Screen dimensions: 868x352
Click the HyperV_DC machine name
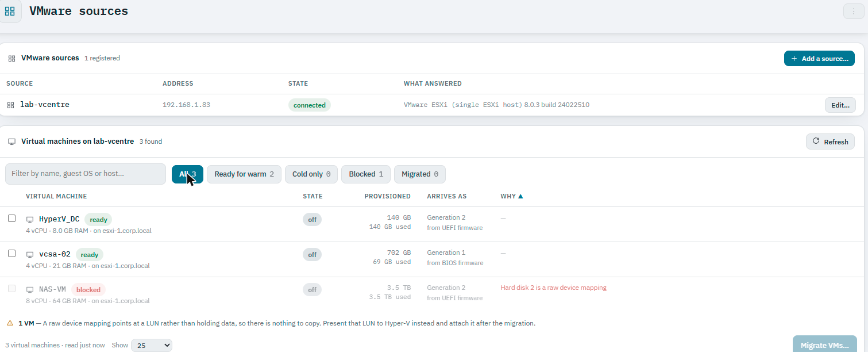59,219
